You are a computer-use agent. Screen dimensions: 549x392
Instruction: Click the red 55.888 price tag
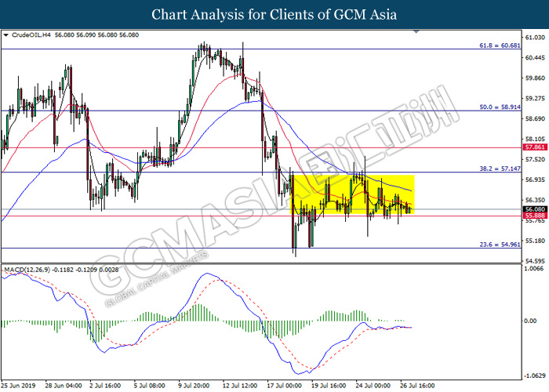tap(535, 216)
